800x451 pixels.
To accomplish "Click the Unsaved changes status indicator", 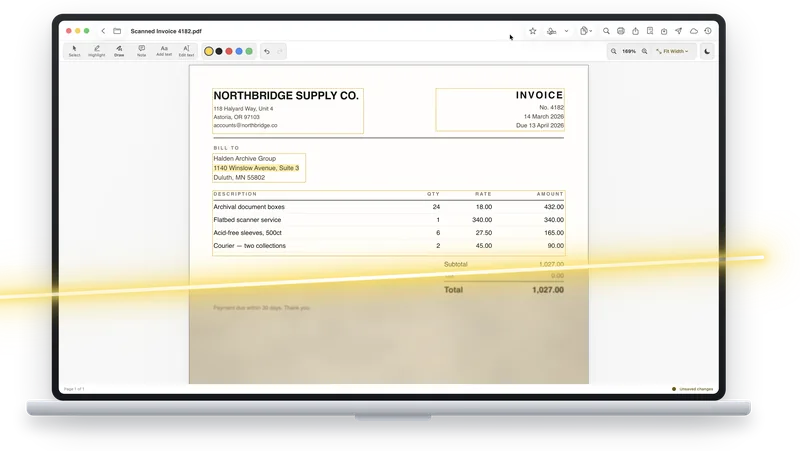I will [692, 389].
